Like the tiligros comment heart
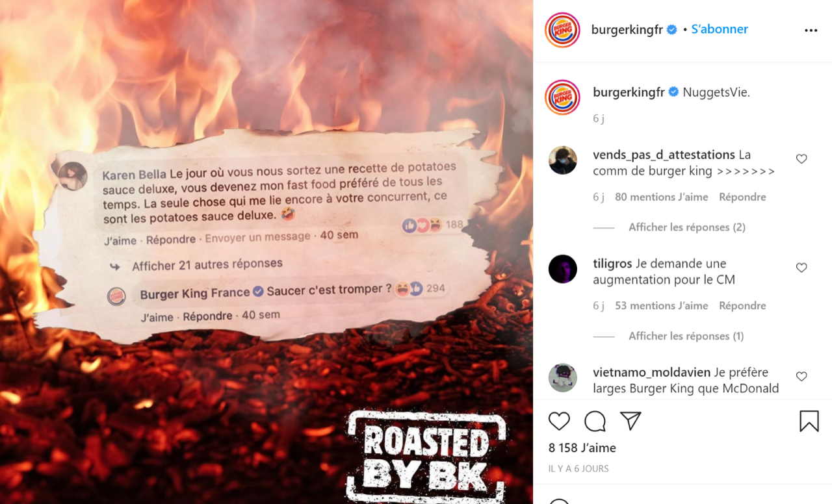 pos(801,268)
